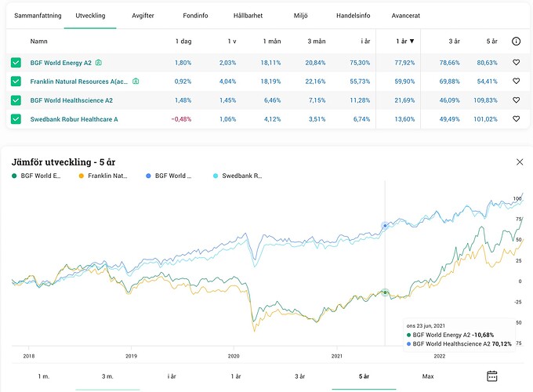Click the negative -0,48% daily return
The image size is (533, 392).
[x=181, y=119]
